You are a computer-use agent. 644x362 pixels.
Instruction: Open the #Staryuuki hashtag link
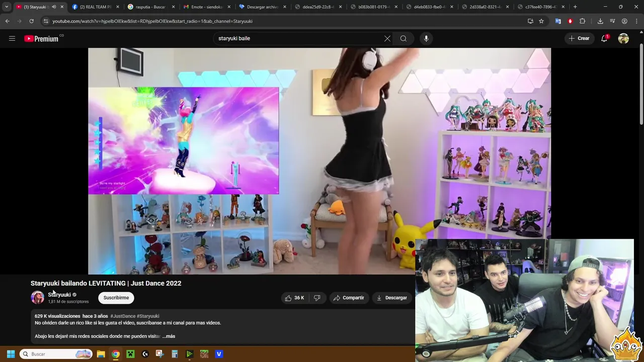coord(148,316)
